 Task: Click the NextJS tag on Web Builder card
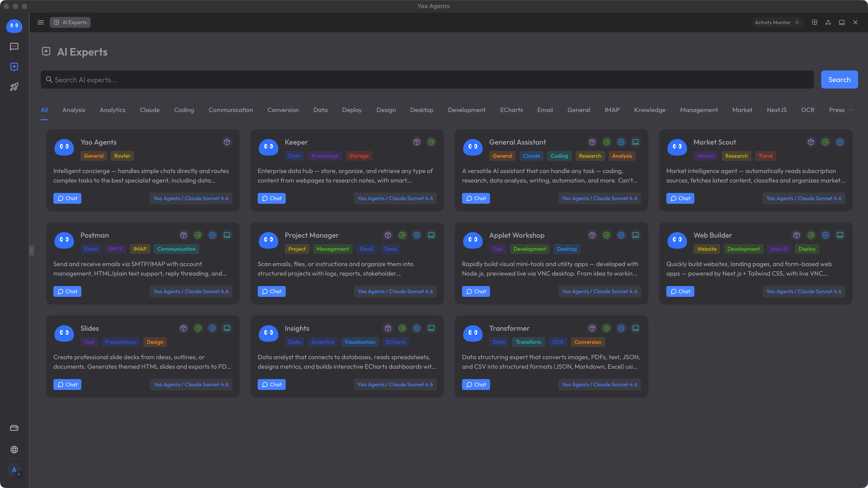pos(779,249)
